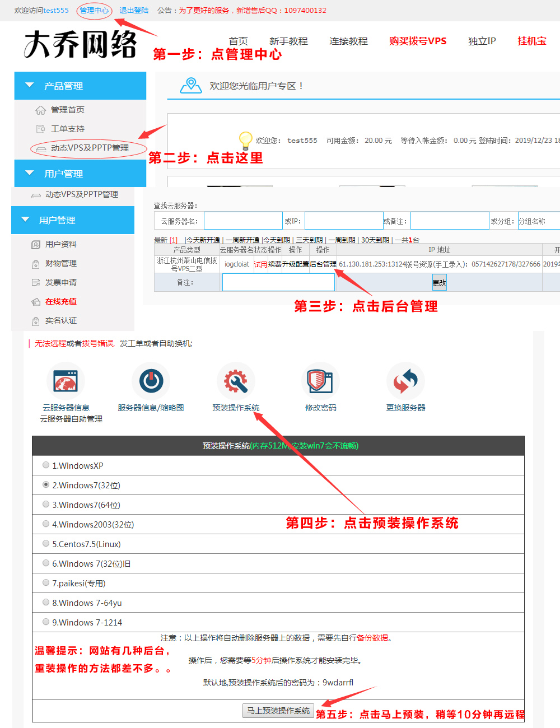Open the 服务器信息/缩略图 power icon
The height and width of the screenshot is (728, 560).
151,381
